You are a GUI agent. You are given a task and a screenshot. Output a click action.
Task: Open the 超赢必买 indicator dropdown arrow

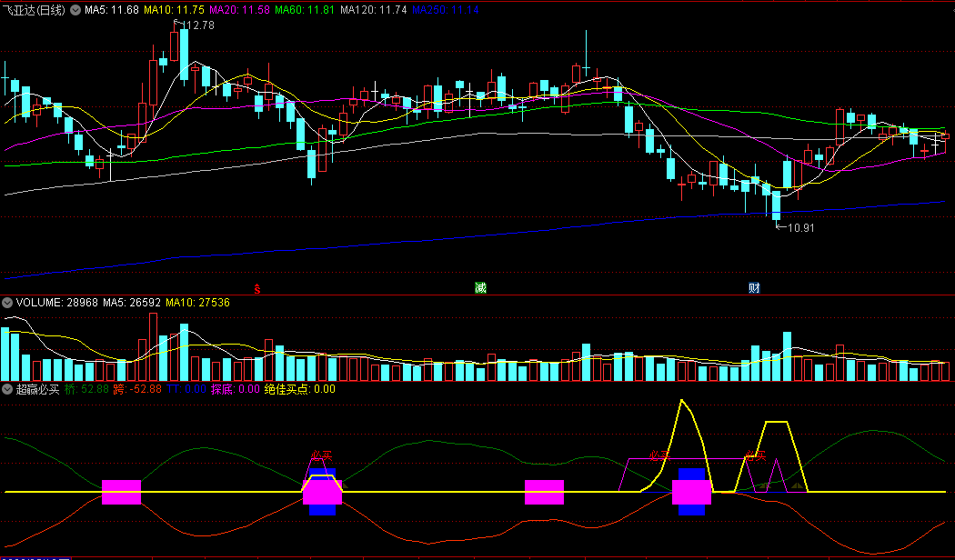pyautogui.click(x=7, y=389)
